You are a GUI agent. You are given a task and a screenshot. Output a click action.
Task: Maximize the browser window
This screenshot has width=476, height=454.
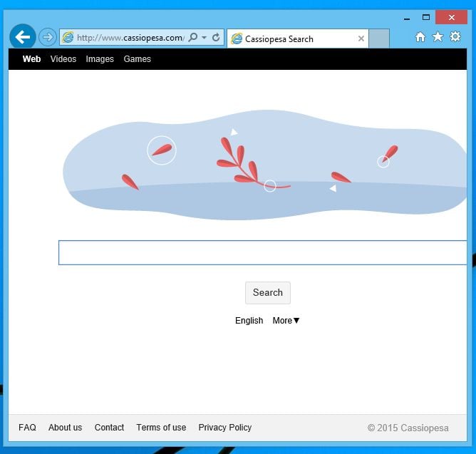coord(426,17)
